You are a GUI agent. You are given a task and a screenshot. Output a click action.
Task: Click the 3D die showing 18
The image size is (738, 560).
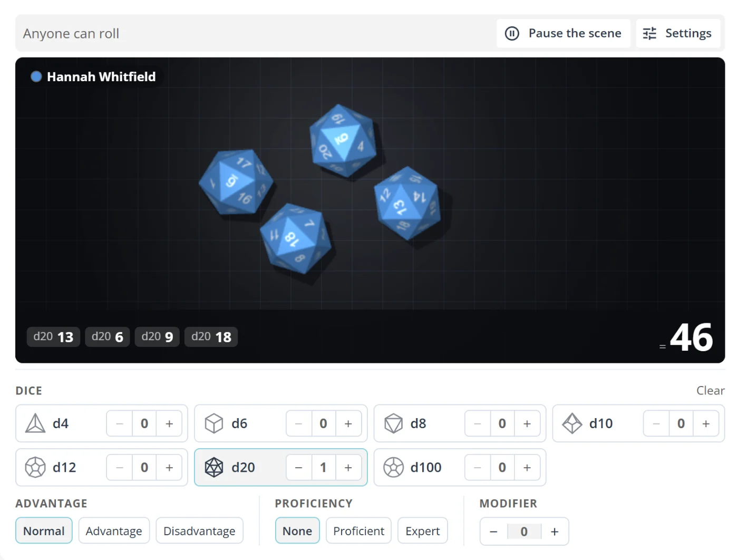[296, 238]
